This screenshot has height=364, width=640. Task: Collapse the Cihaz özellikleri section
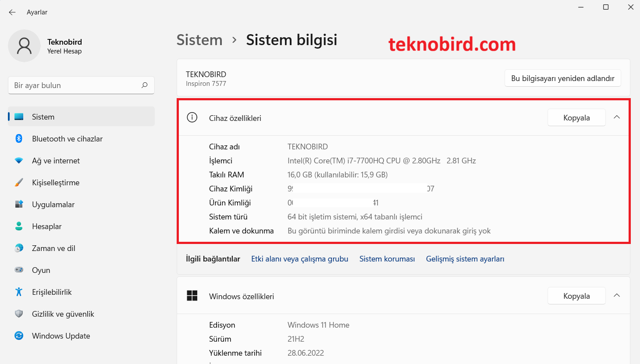[617, 117]
